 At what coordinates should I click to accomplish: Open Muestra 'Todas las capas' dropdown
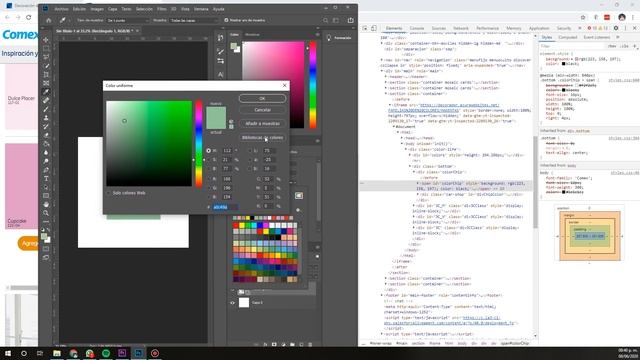click(194, 20)
